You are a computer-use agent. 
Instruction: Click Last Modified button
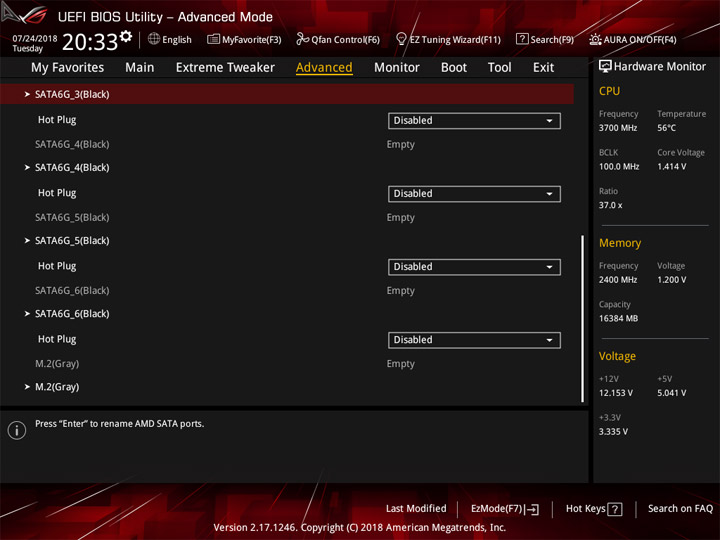(x=416, y=508)
